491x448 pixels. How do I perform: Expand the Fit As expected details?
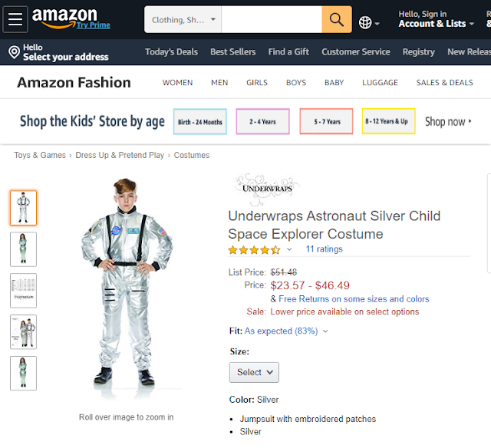[x=325, y=331]
